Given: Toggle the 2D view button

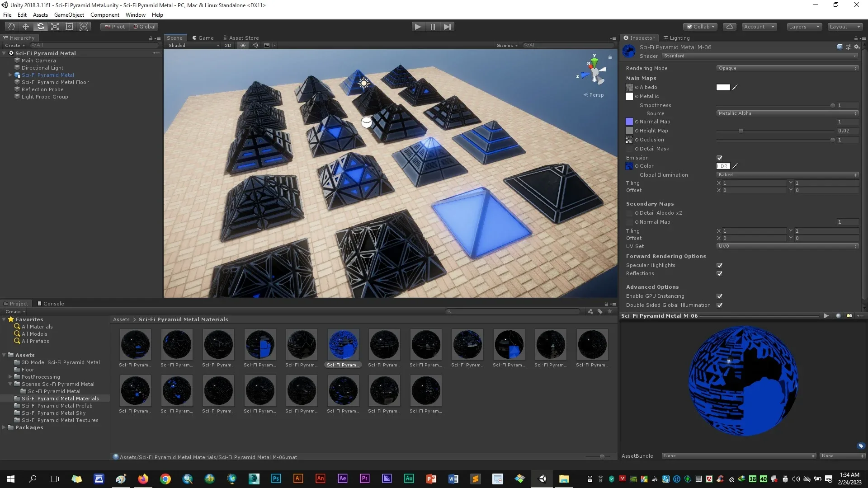Looking at the screenshot, I should (228, 45).
